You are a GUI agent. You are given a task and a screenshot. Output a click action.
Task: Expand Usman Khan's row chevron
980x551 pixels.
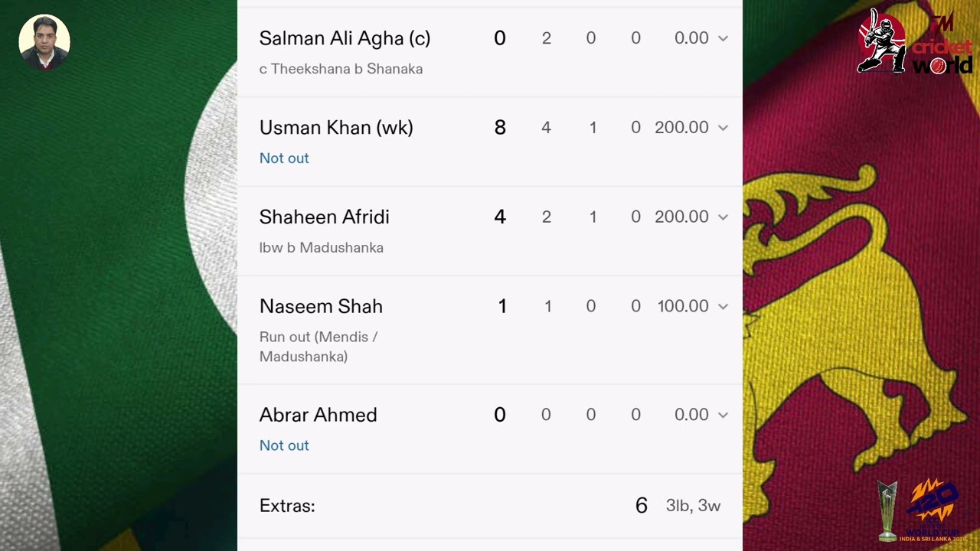coord(722,128)
